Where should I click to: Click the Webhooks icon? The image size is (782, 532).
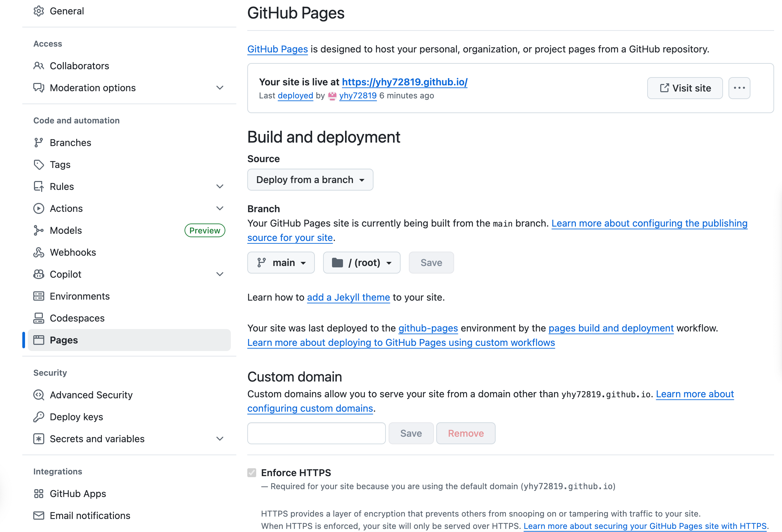coord(39,252)
